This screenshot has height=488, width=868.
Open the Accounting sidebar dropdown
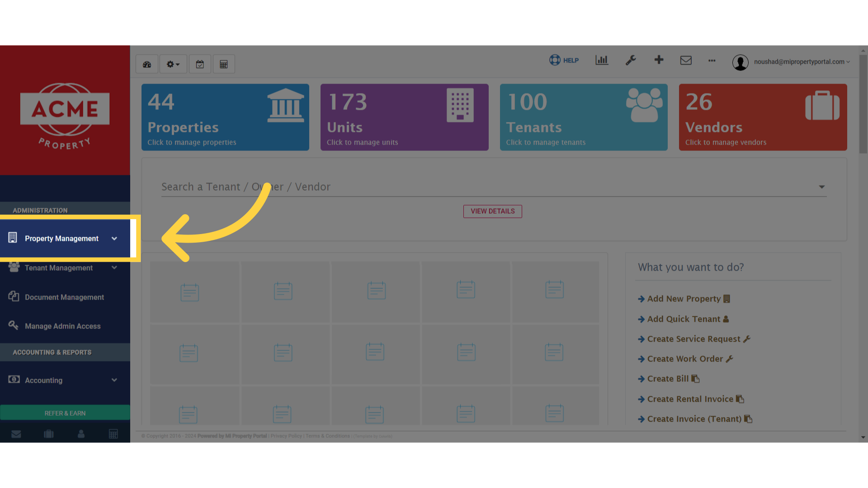[44, 380]
